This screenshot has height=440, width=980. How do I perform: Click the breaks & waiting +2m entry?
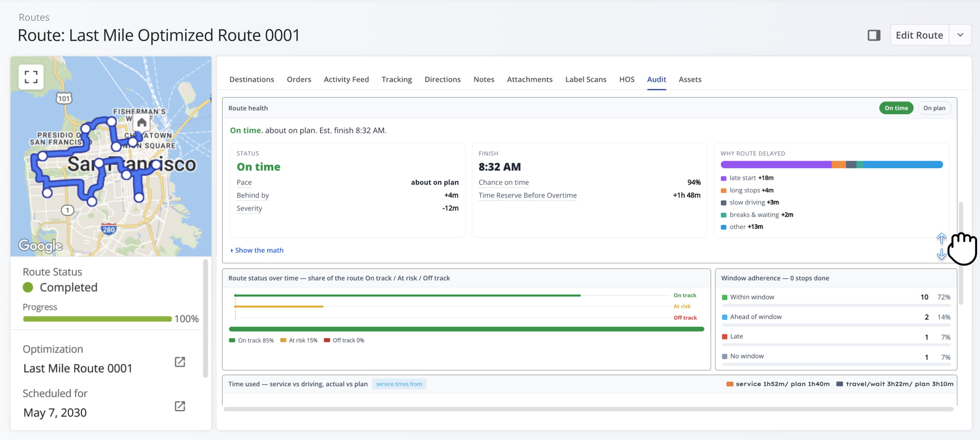tap(757, 215)
